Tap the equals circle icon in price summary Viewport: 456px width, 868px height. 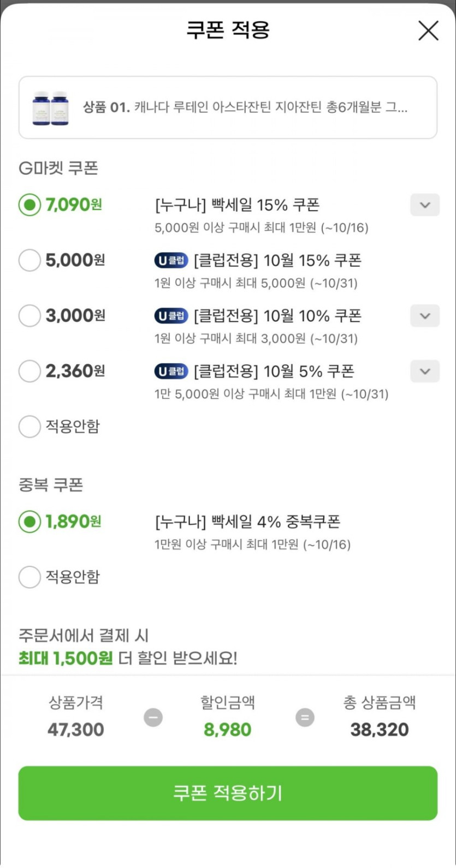(305, 717)
